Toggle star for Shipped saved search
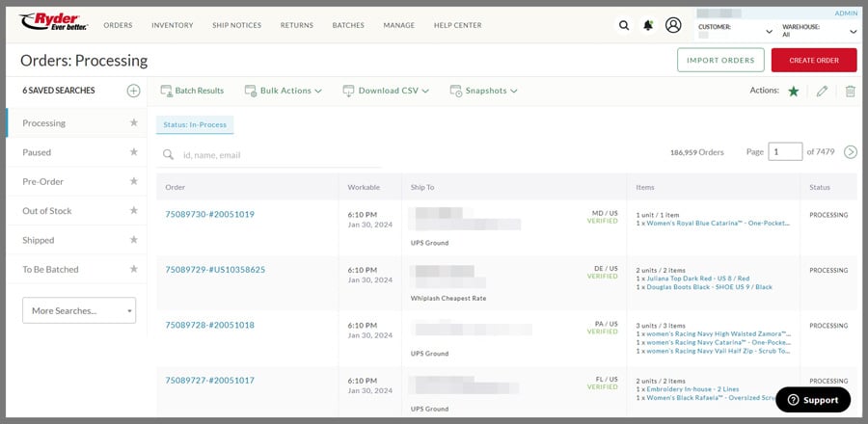 point(134,240)
